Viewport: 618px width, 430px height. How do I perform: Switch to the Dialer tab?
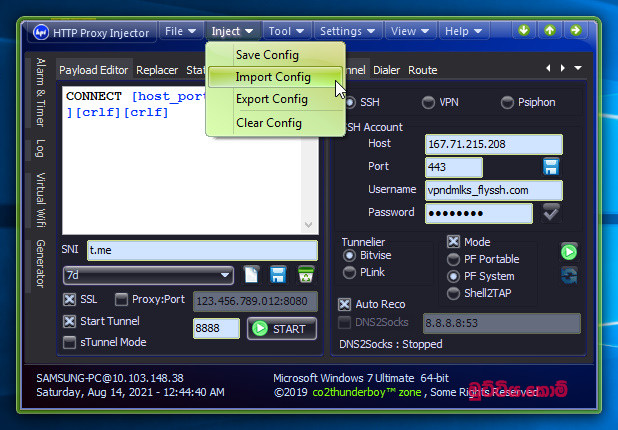[x=386, y=70]
